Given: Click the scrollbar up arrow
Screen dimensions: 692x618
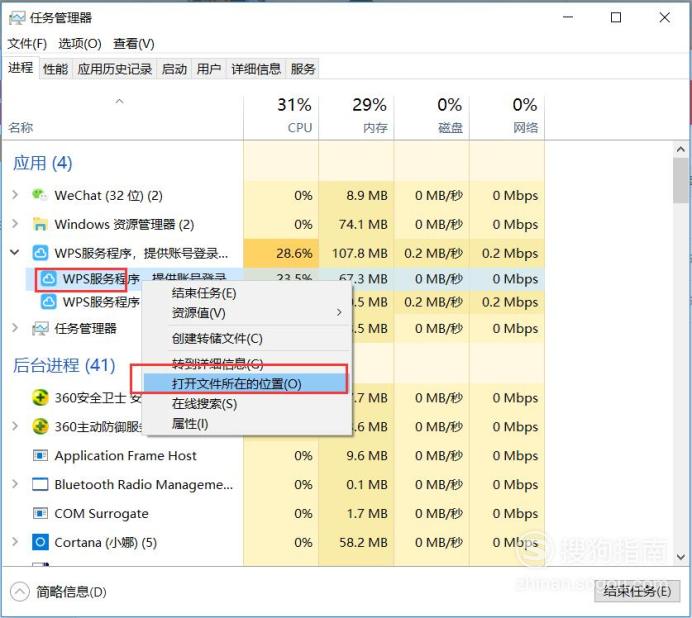Looking at the screenshot, I should click(x=681, y=150).
